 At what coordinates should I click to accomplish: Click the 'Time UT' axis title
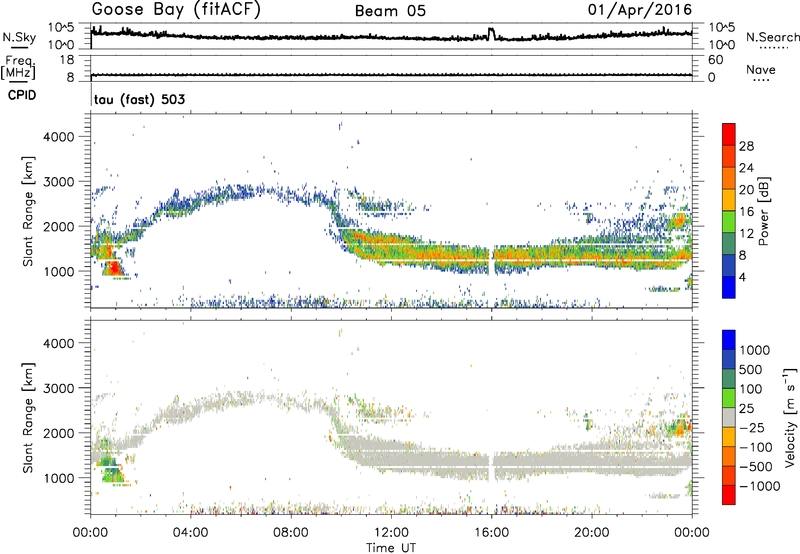391,547
